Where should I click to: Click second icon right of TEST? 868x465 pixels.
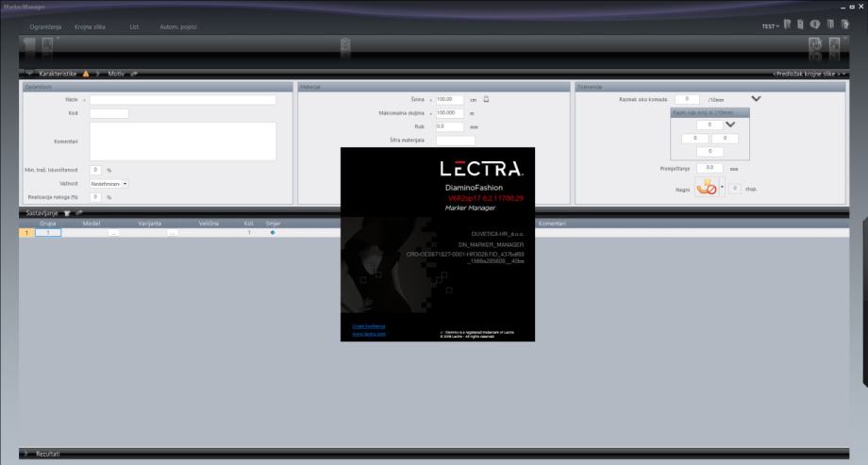pyautogui.click(x=800, y=25)
